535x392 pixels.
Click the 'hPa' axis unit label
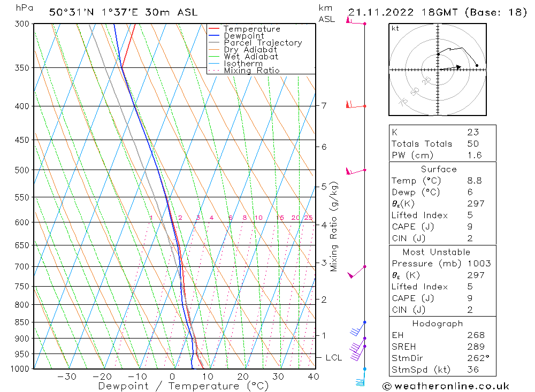tap(24, 8)
